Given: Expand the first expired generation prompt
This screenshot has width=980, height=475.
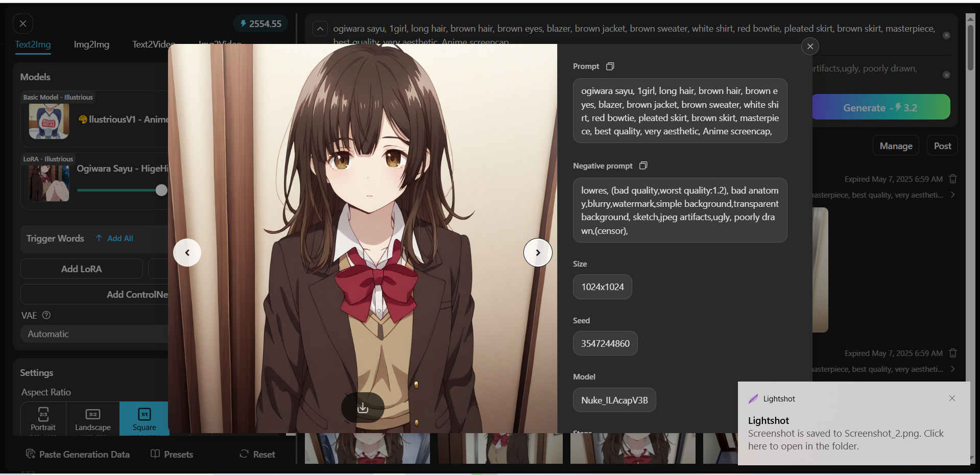Looking at the screenshot, I should click(952, 195).
